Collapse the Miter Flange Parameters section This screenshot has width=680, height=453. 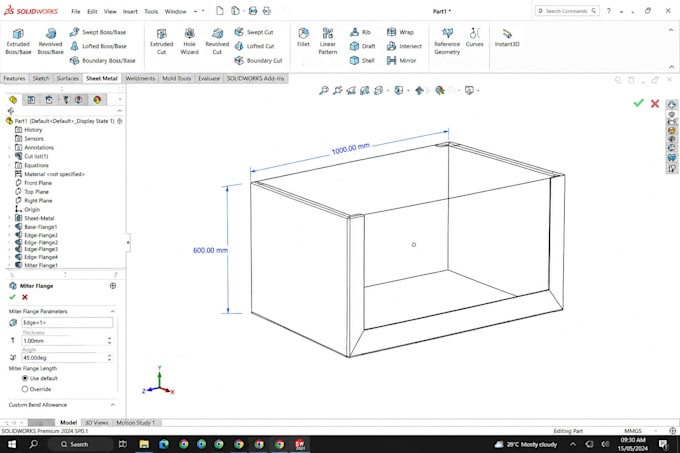pos(113,311)
